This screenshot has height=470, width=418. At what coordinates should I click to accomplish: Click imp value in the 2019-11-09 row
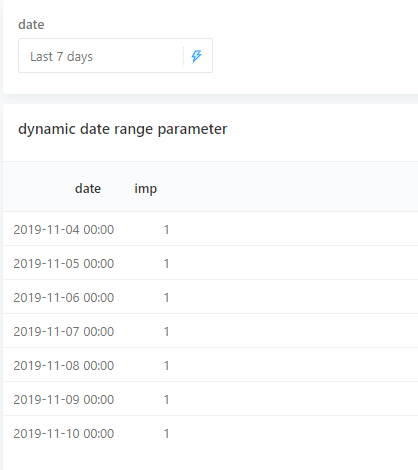pos(166,400)
